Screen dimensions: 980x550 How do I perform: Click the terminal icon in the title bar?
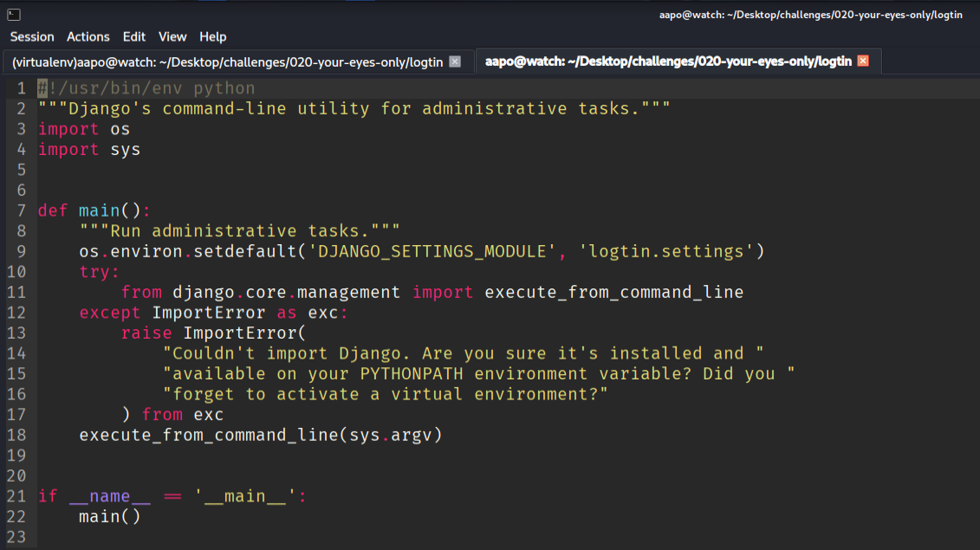click(14, 14)
